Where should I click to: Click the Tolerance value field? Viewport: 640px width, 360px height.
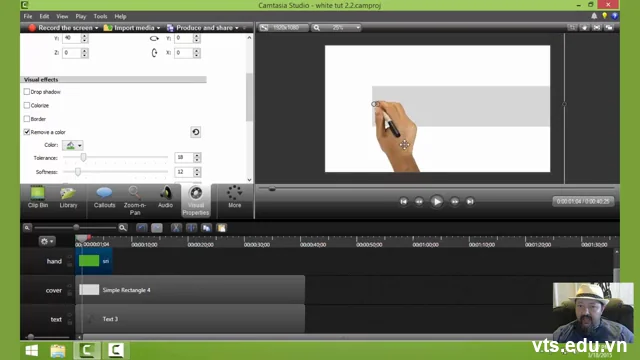184,157
